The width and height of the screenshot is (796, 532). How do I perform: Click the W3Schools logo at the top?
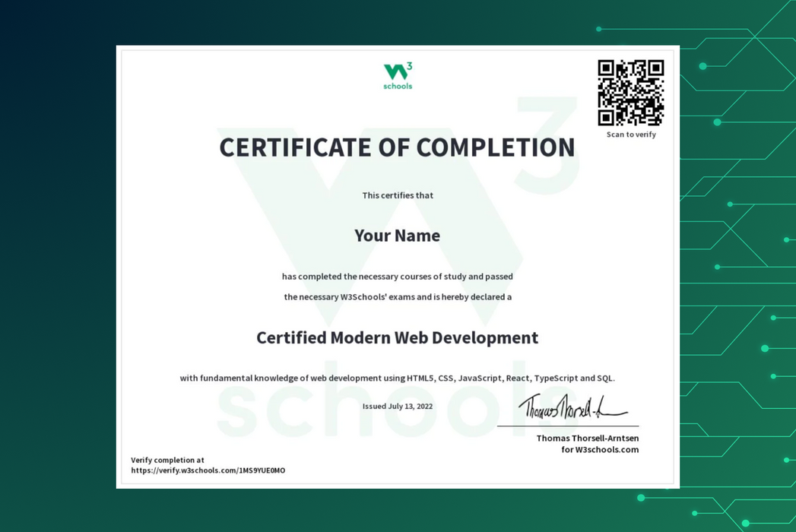point(397,73)
